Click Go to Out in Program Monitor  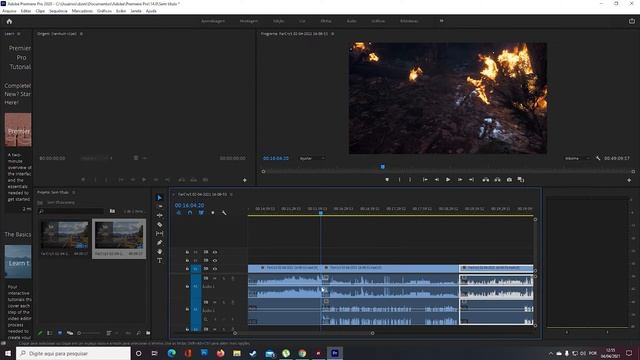click(x=471, y=180)
